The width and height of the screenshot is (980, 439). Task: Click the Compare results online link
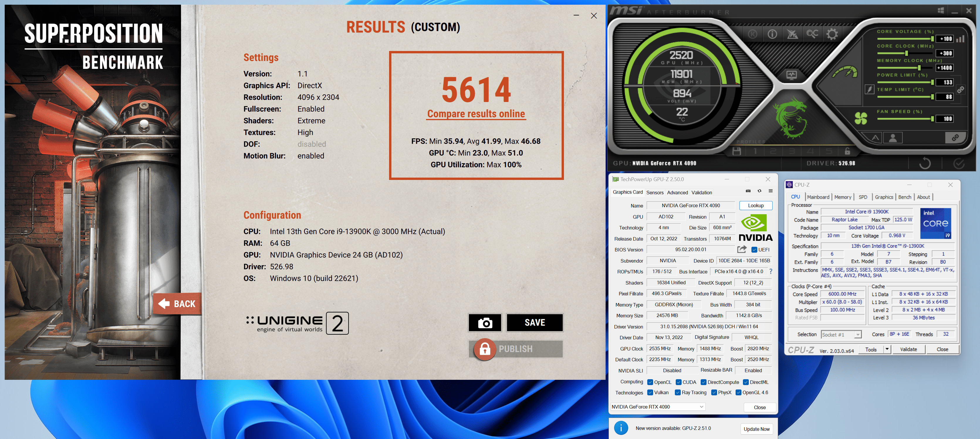point(476,114)
